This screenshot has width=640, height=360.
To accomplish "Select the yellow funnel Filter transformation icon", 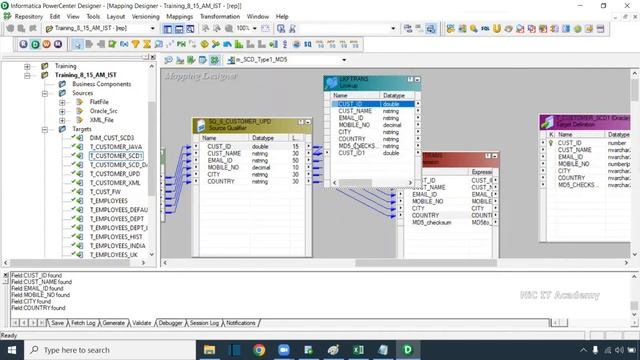I will (x=136, y=44).
